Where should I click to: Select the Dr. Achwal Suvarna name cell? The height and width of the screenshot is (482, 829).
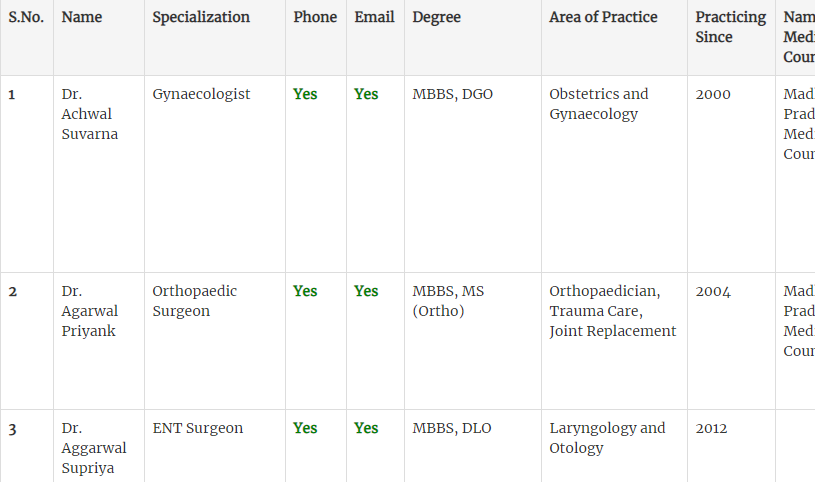point(89,114)
